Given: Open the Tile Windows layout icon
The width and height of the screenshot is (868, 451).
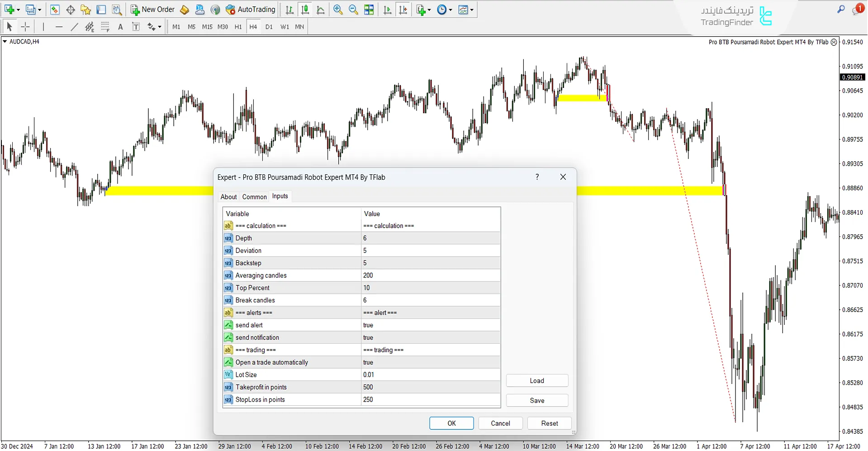Looking at the screenshot, I should pos(369,10).
